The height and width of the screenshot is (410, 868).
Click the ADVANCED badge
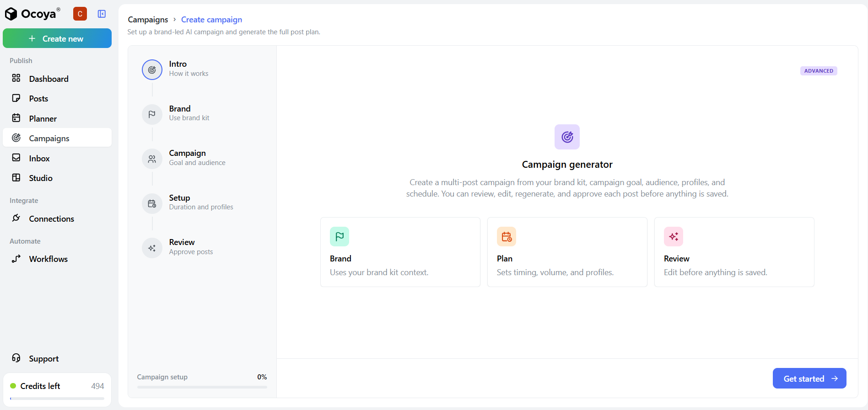(x=819, y=71)
